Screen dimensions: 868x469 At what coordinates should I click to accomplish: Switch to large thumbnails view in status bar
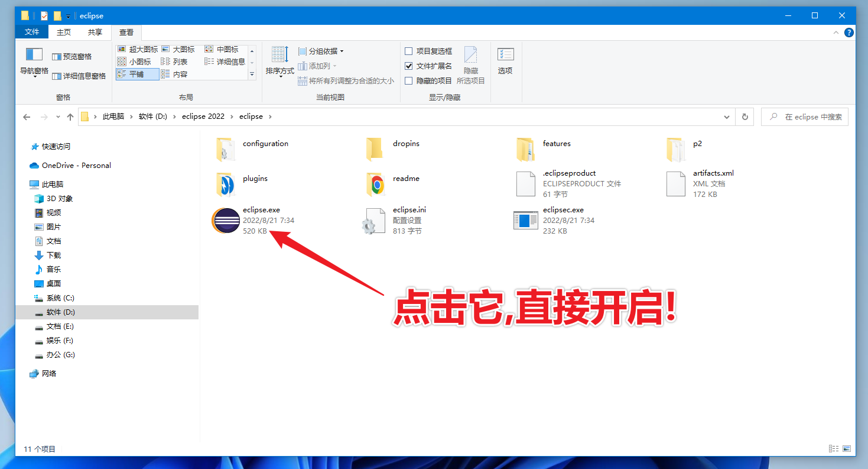[847, 449]
